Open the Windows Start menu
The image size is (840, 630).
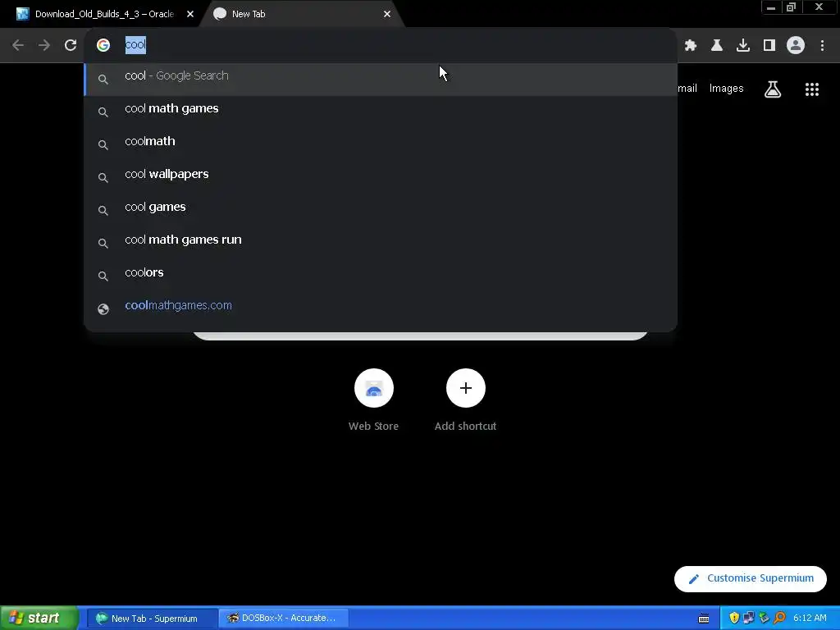tap(39, 618)
